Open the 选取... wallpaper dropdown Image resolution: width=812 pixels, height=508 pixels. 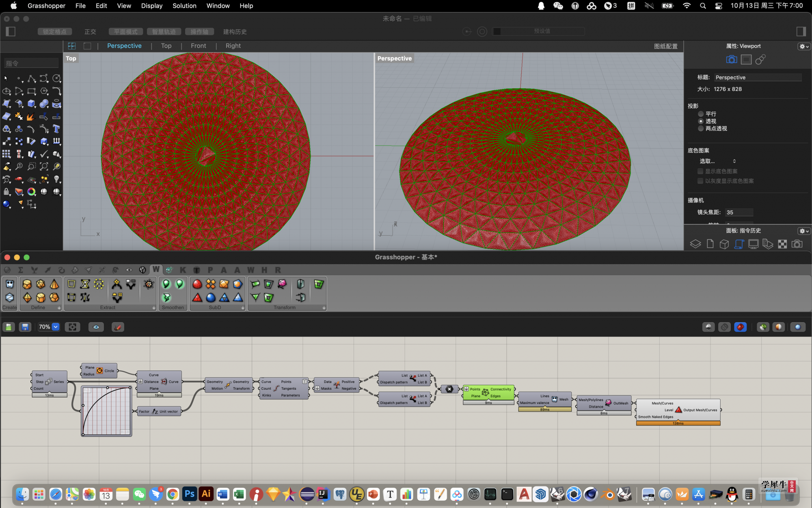717,161
